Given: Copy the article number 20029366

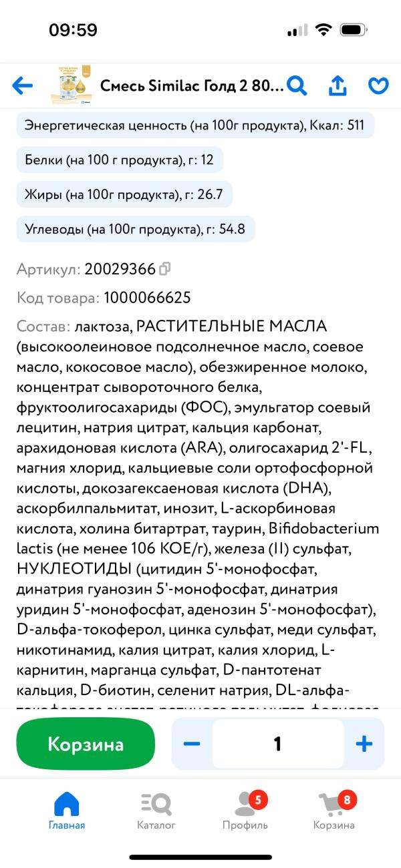Looking at the screenshot, I should pyautogui.click(x=165, y=269).
